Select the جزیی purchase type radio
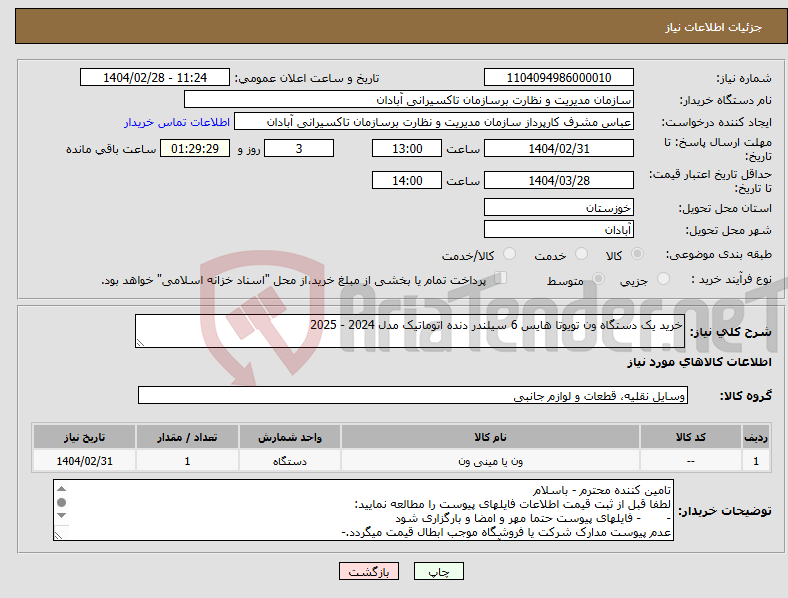Image resolution: width=788 pixels, height=598 pixels. coord(663,279)
